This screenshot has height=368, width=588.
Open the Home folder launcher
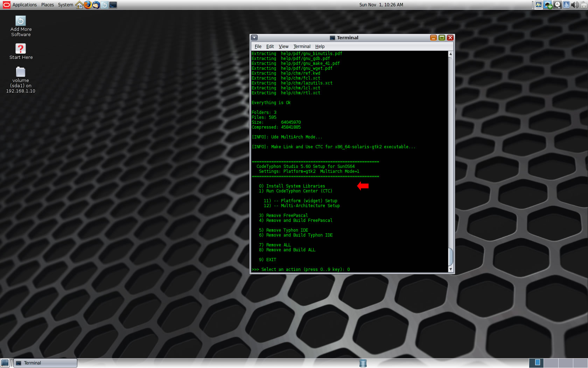79,5
